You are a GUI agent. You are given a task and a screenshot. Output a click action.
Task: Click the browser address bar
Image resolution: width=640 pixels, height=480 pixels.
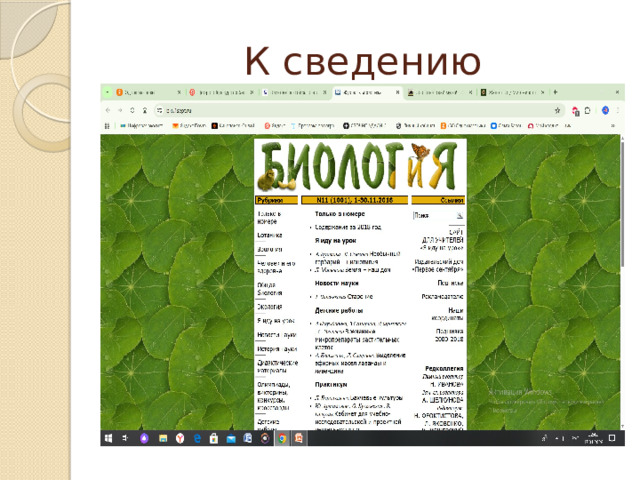(359, 110)
